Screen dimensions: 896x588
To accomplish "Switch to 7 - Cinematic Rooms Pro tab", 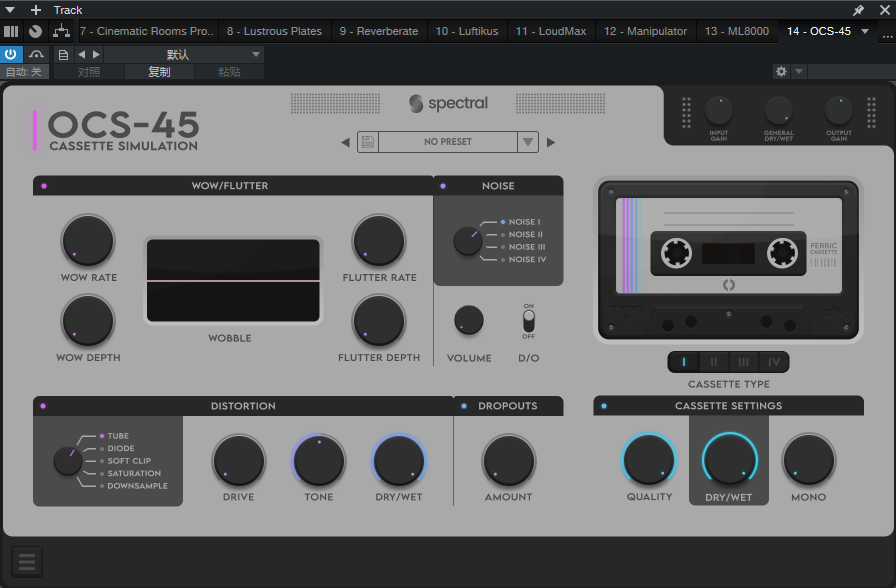I will click(x=147, y=31).
